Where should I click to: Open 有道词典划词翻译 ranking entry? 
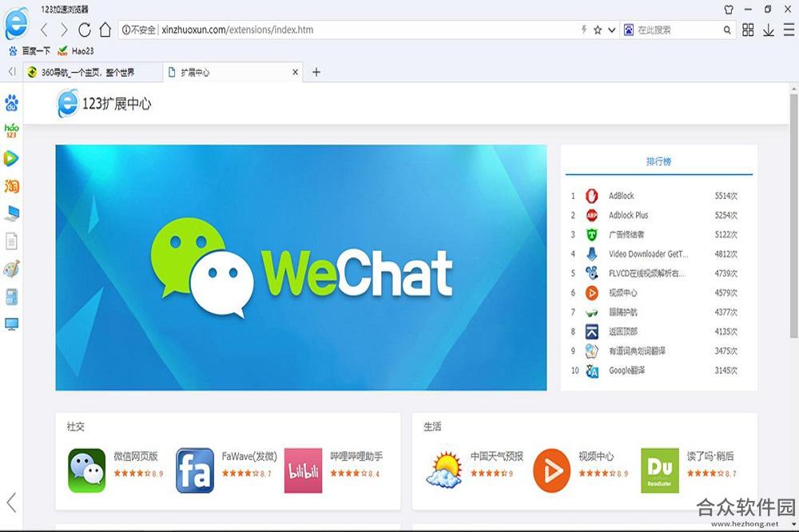658,351
